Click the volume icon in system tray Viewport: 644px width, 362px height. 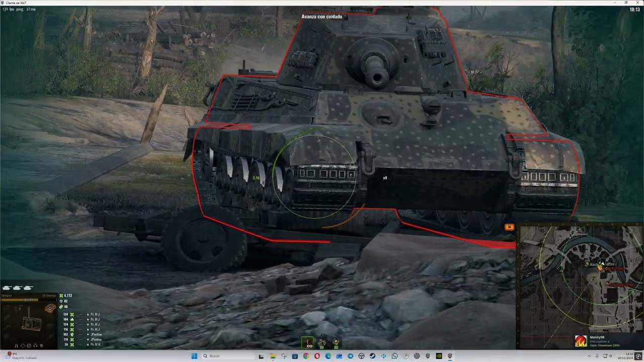[610, 356]
